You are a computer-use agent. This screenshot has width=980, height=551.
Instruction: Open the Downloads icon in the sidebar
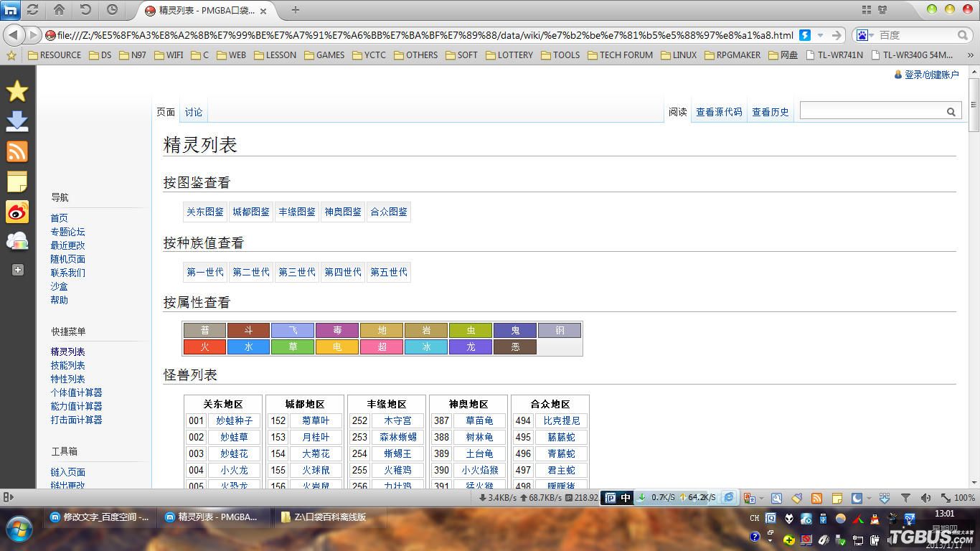[17, 121]
